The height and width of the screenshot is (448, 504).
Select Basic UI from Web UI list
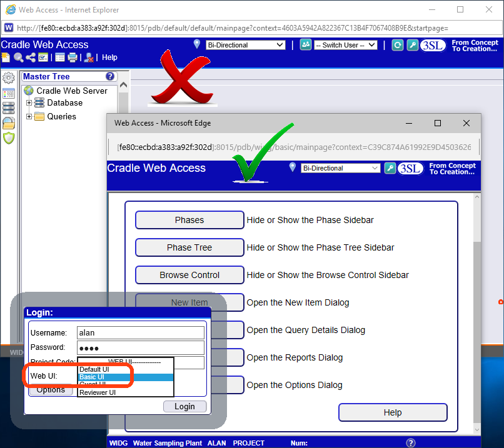tap(125, 377)
